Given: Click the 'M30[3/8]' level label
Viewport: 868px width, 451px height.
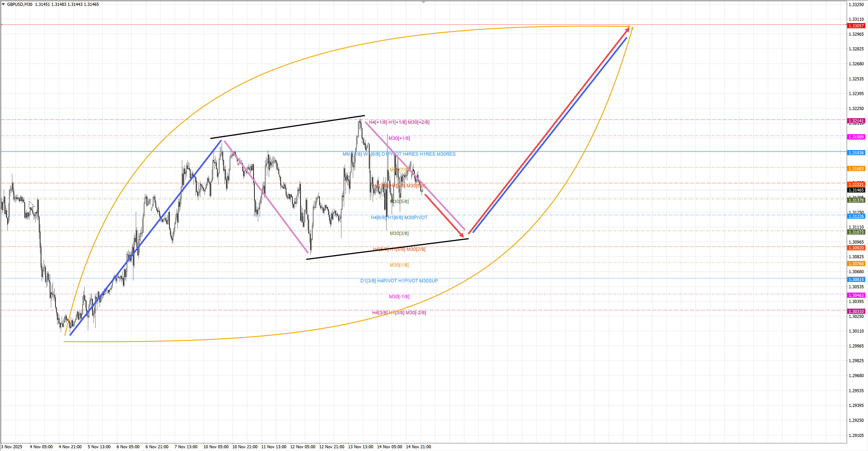Looking at the screenshot, I should click(x=399, y=233).
